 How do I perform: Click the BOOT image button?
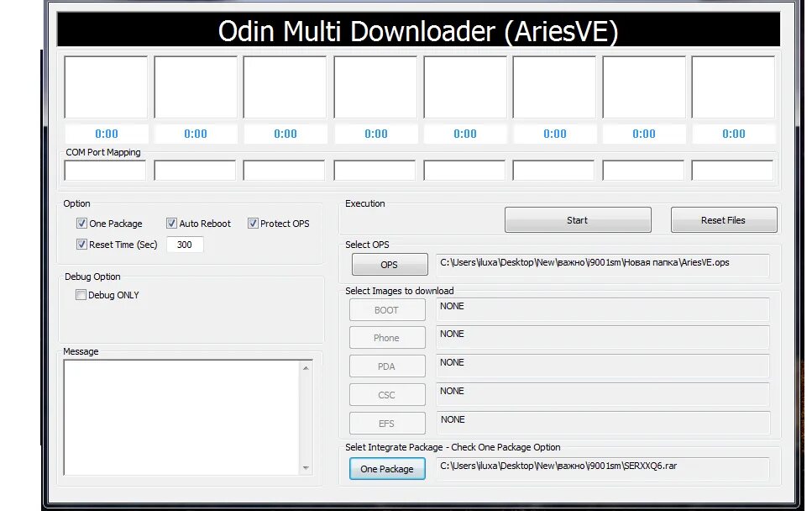click(387, 310)
